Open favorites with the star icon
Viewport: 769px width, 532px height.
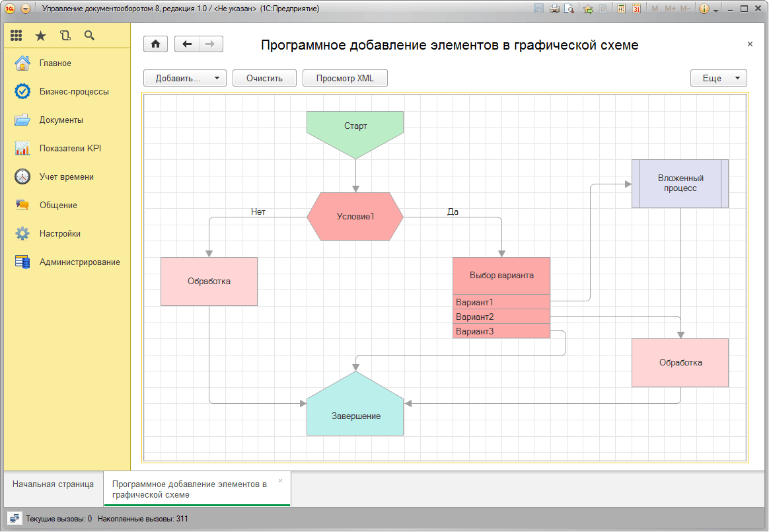(x=41, y=36)
